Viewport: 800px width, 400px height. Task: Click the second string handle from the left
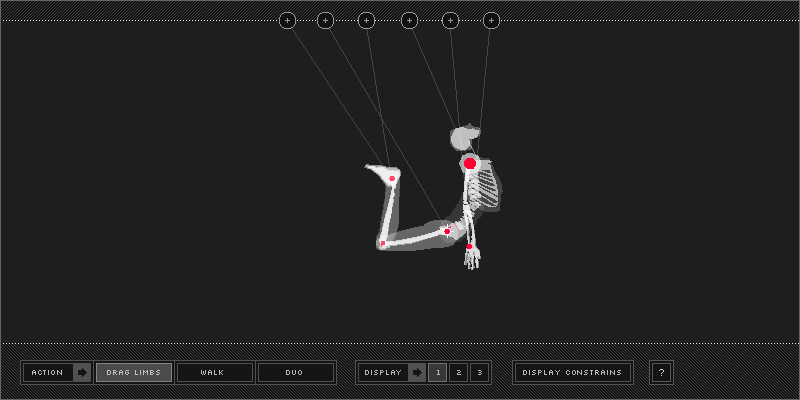tap(326, 20)
